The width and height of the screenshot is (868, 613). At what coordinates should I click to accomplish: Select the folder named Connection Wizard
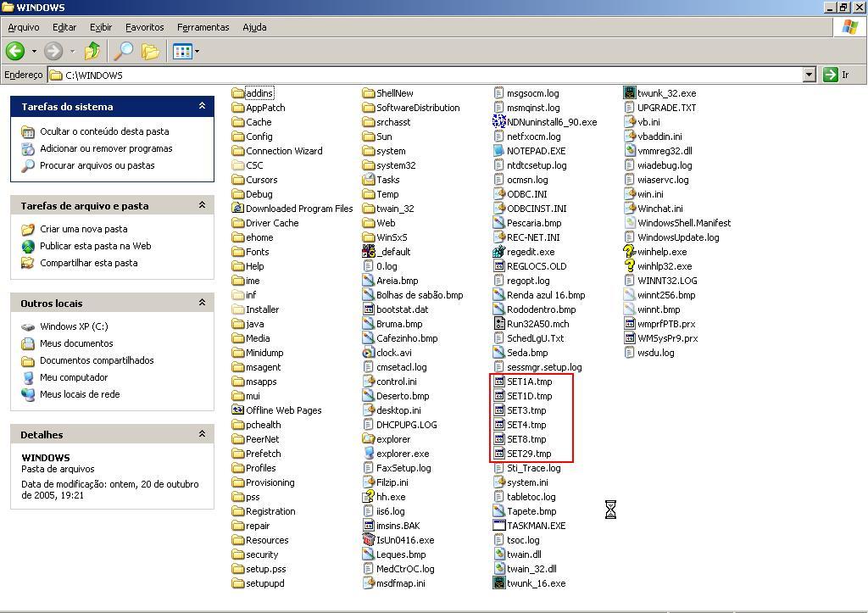point(284,151)
